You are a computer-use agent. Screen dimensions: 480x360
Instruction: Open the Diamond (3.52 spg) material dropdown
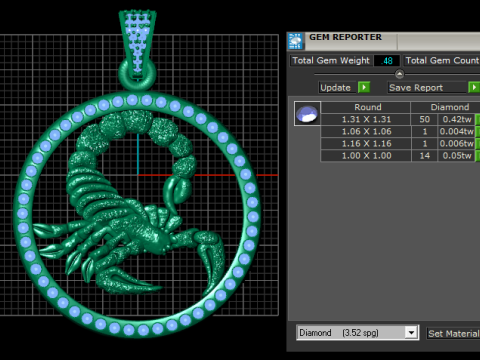click(x=358, y=333)
